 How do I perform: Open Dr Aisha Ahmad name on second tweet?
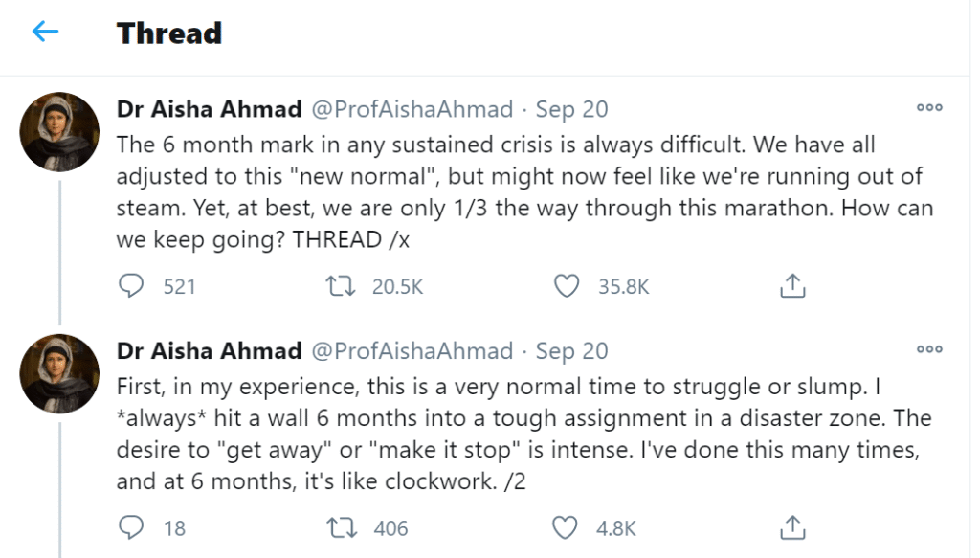tap(209, 351)
